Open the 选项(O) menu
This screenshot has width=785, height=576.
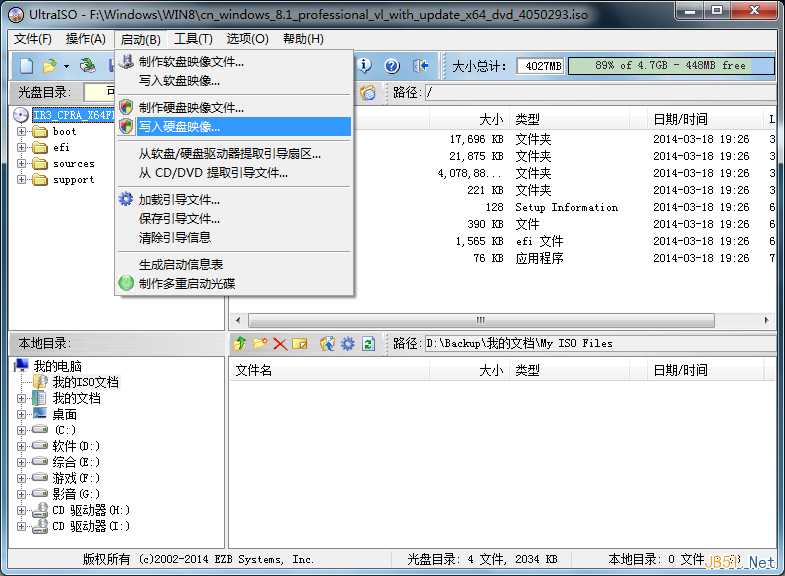click(x=247, y=39)
